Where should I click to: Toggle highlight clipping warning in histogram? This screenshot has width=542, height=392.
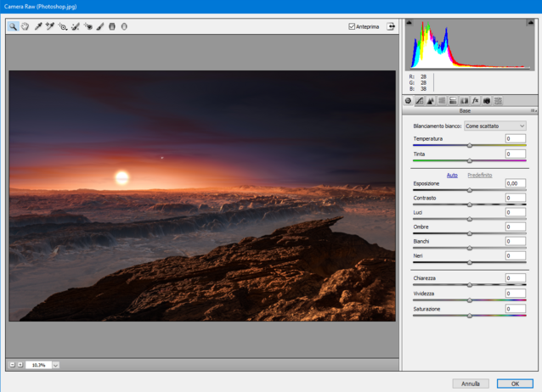point(530,23)
